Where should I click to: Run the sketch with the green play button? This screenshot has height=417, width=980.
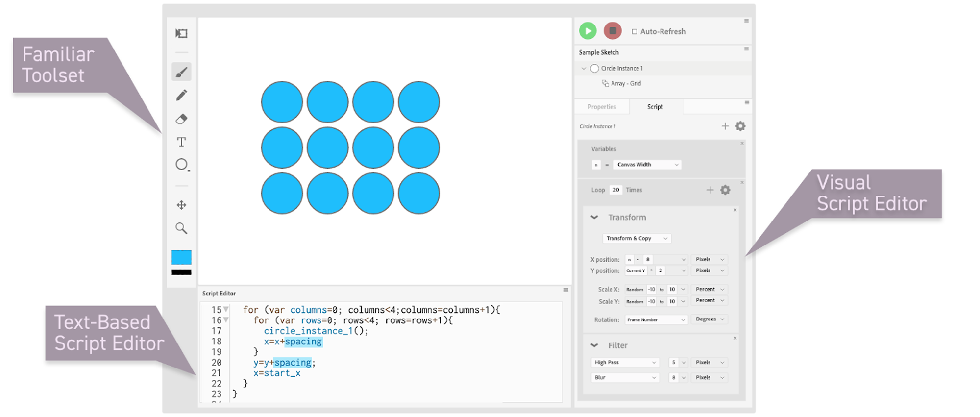tap(588, 31)
